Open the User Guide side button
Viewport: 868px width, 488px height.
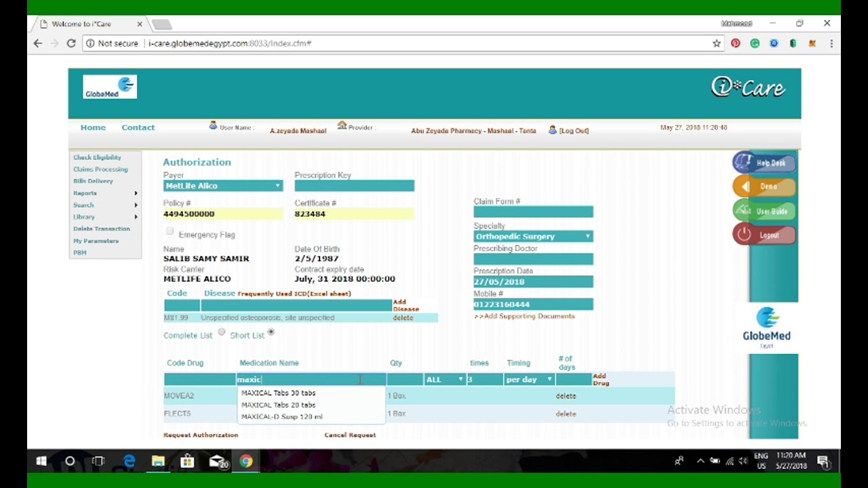coord(764,211)
